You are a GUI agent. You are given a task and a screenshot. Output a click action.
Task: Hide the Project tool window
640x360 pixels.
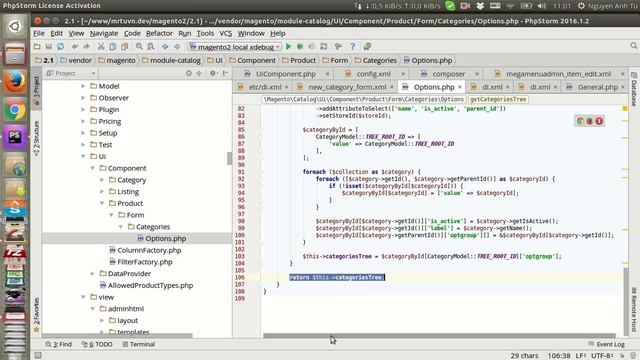point(225,73)
